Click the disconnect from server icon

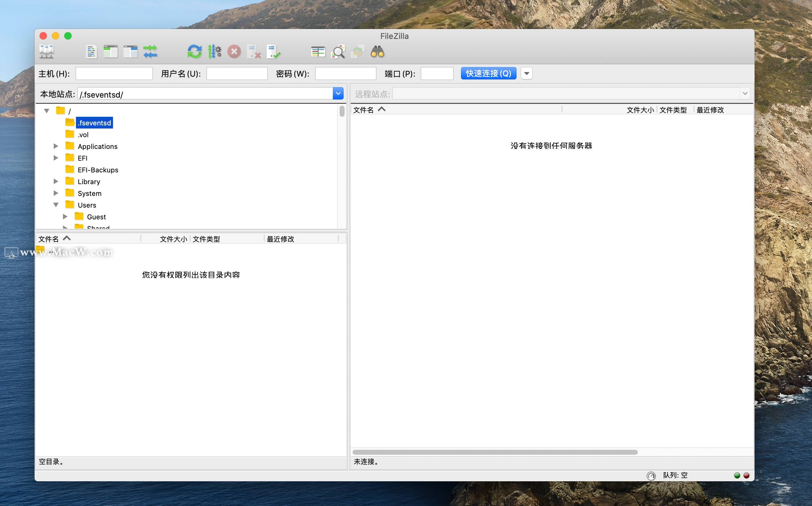point(254,52)
